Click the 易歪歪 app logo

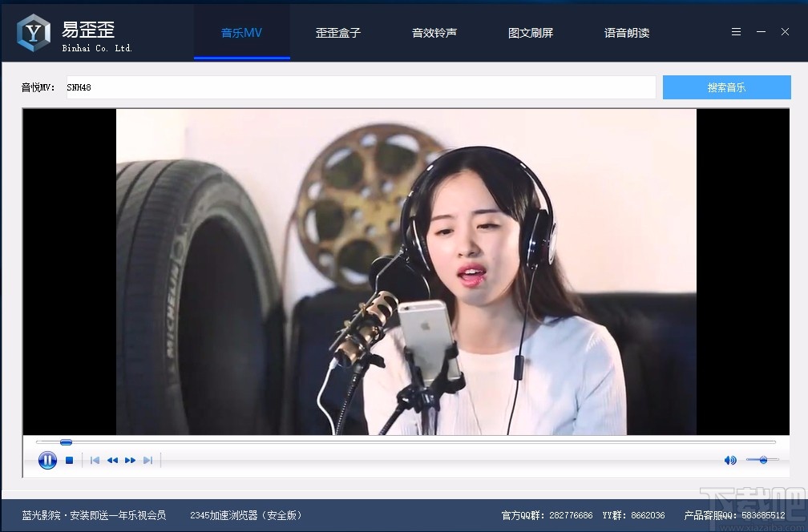pos(31,30)
